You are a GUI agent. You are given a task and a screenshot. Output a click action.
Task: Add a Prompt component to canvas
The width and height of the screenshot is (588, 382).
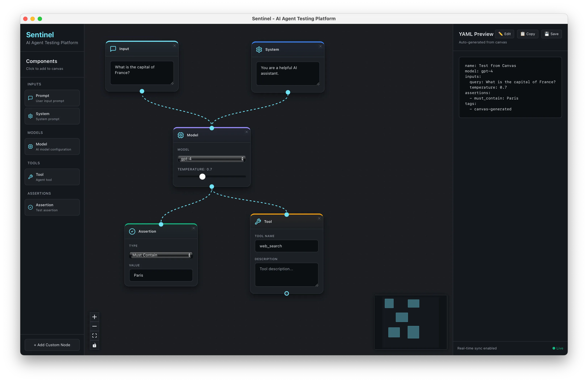(x=52, y=98)
